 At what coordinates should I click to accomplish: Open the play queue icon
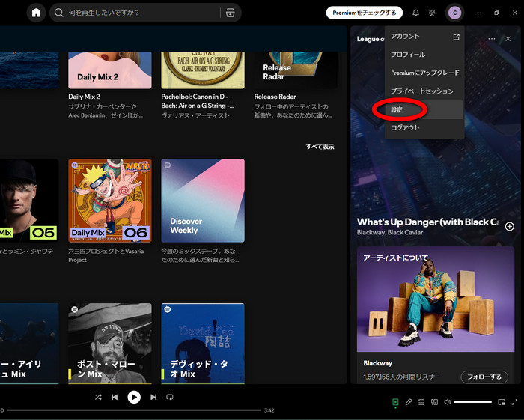coord(421,402)
